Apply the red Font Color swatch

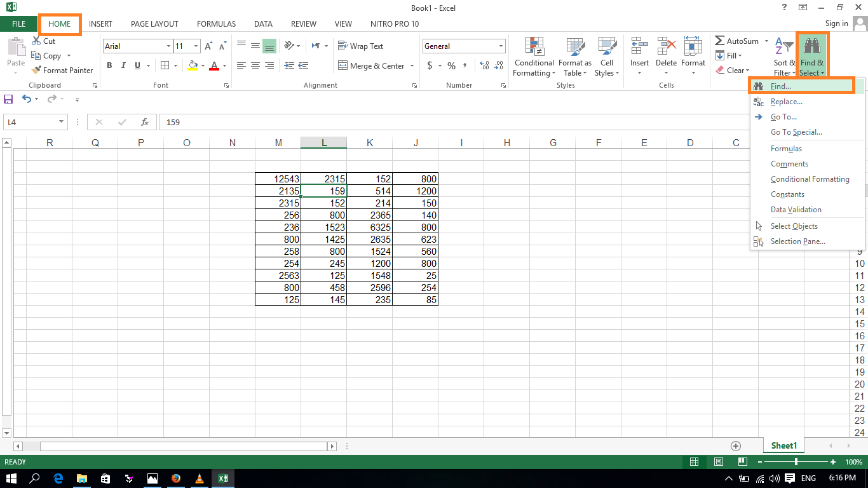214,66
